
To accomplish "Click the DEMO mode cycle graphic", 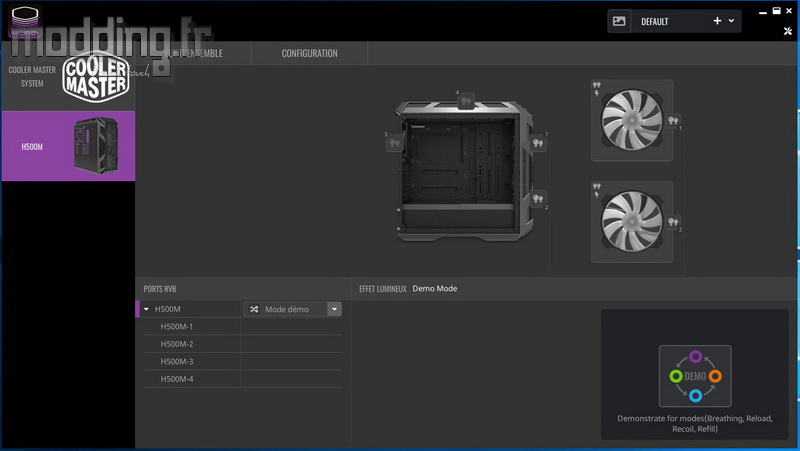I will pos(695,376).
